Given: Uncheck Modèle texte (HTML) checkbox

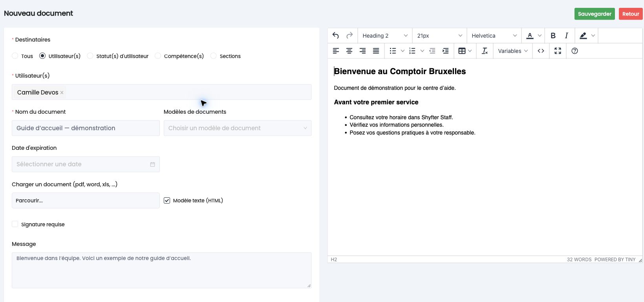Looking at the screenshot, I should [167, 200].
